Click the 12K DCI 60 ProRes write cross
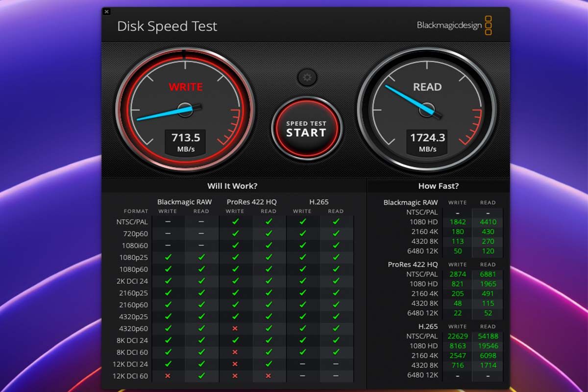Image resolution: width=588 pixels, height=392 pixels. [x=235, y=376]
